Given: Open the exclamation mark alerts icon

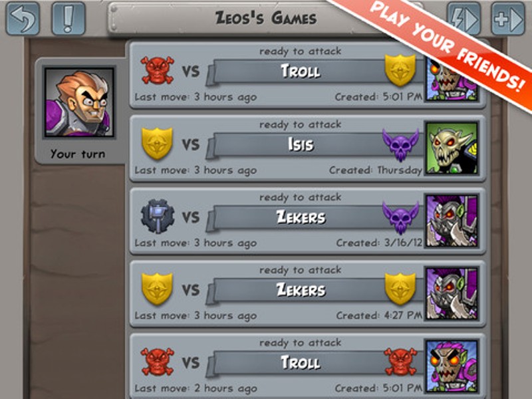Looking at the screenshot, I should [68, 19].
